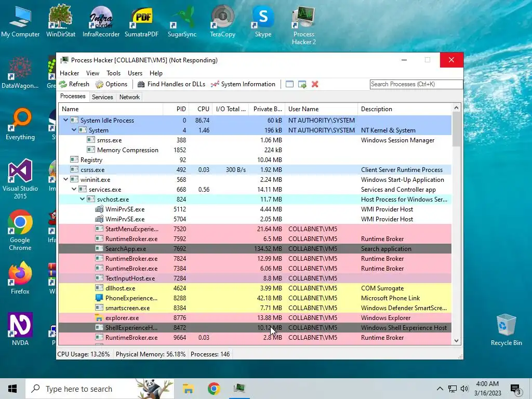532x399 pixels.
Task: Focus the Search Processes field
Action: [x=416, y=84]
